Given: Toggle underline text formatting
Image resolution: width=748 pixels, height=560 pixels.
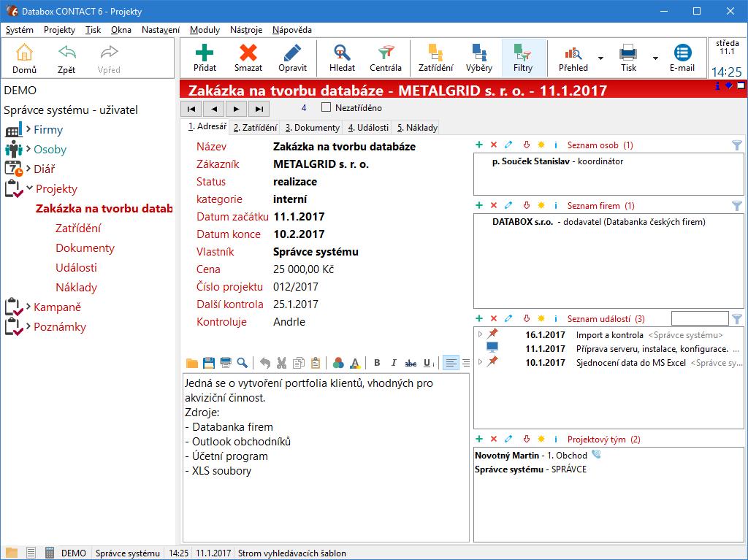Looking at the screenshot, I should click(x=427, y=363).
